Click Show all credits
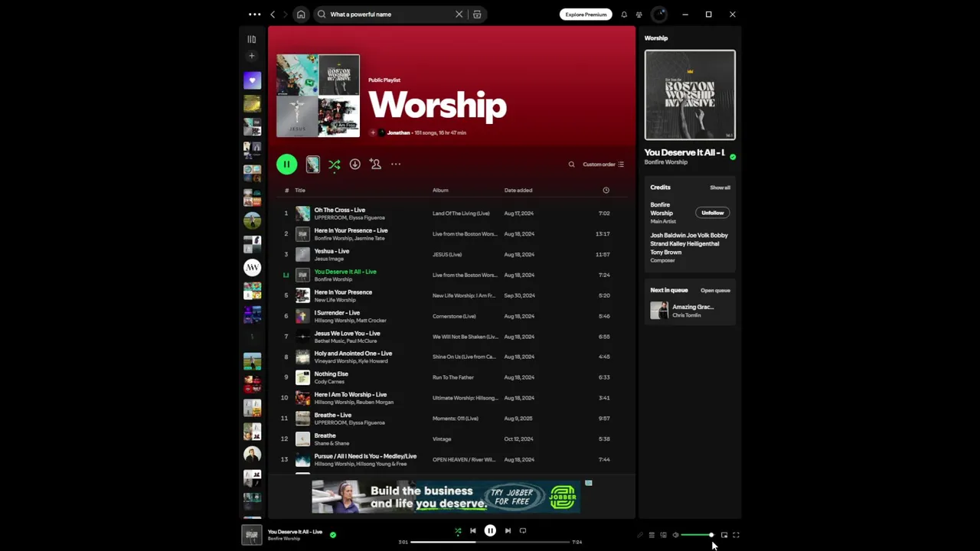 point(720,187)
